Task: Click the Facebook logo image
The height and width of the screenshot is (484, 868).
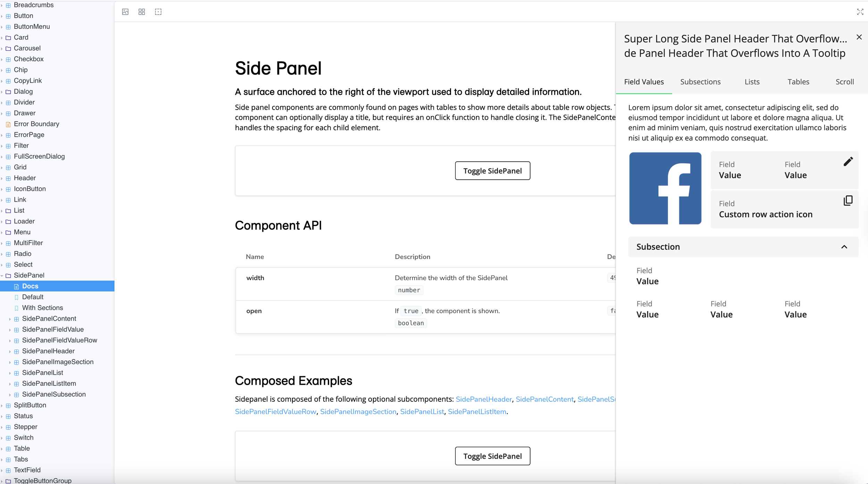Action: pyautogui.click(x=665, y=188)
